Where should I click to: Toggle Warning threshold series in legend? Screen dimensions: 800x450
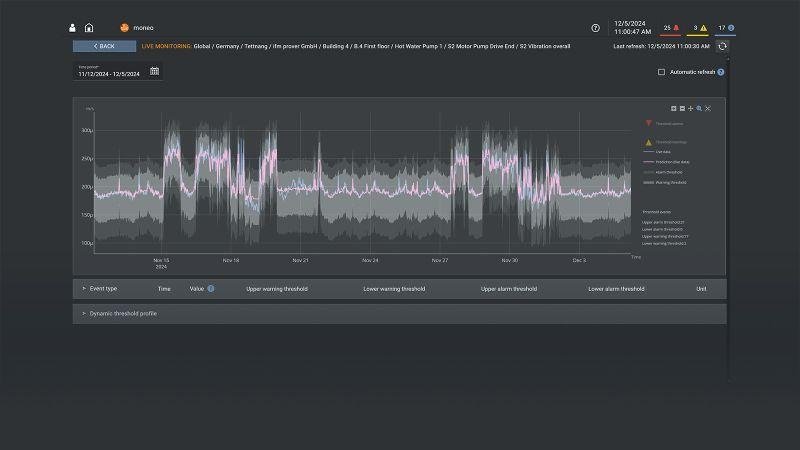[x=665, y=183]
